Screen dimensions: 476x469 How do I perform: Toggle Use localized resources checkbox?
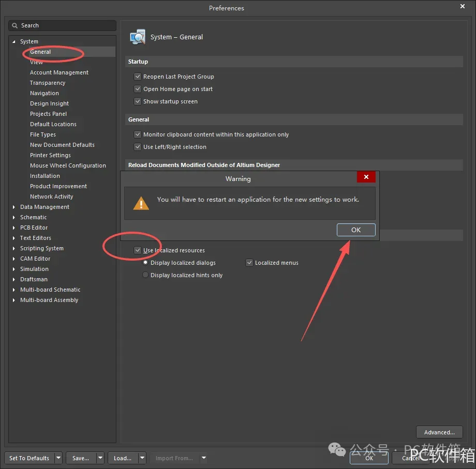138,250
